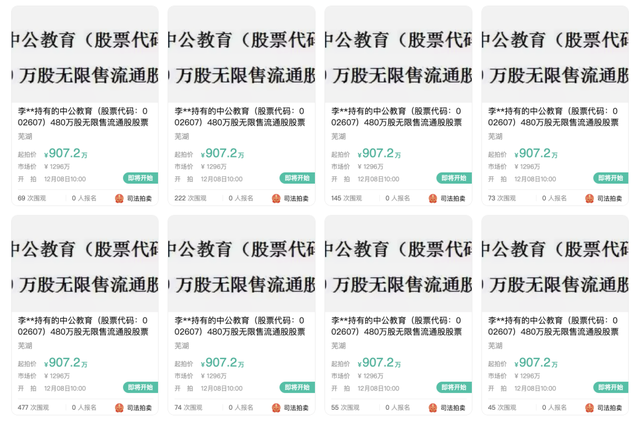
Task: Open thumbnail of card with 477次围观
Action: [x=85, y=264]
